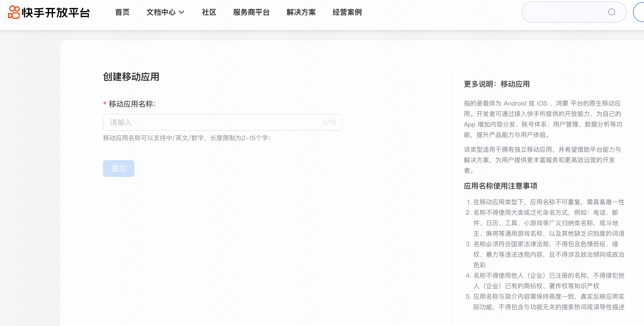Click the 移动应用名称 input field

click(210, 122)
